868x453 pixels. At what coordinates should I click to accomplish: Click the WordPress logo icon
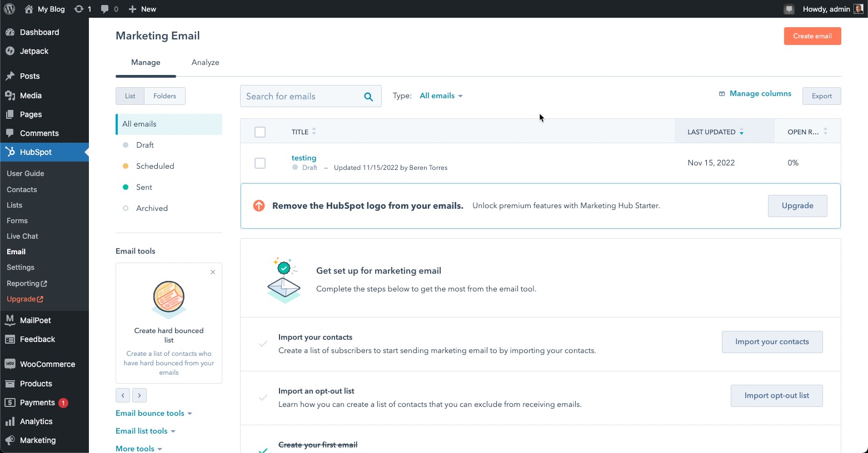pyautogui.click(x=9, y=9)
